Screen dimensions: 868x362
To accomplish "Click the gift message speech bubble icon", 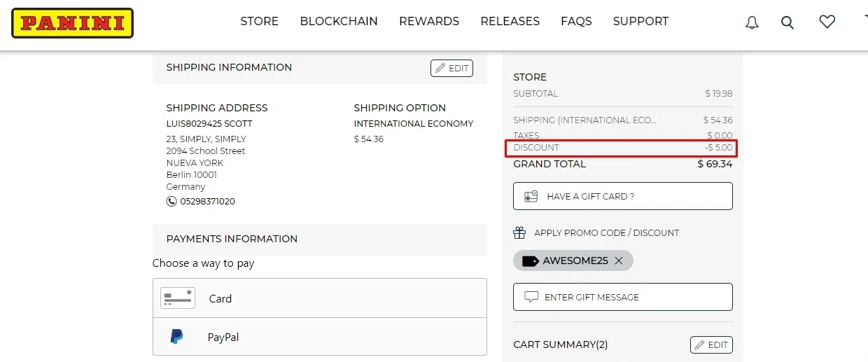I will (x=531, y=297).
